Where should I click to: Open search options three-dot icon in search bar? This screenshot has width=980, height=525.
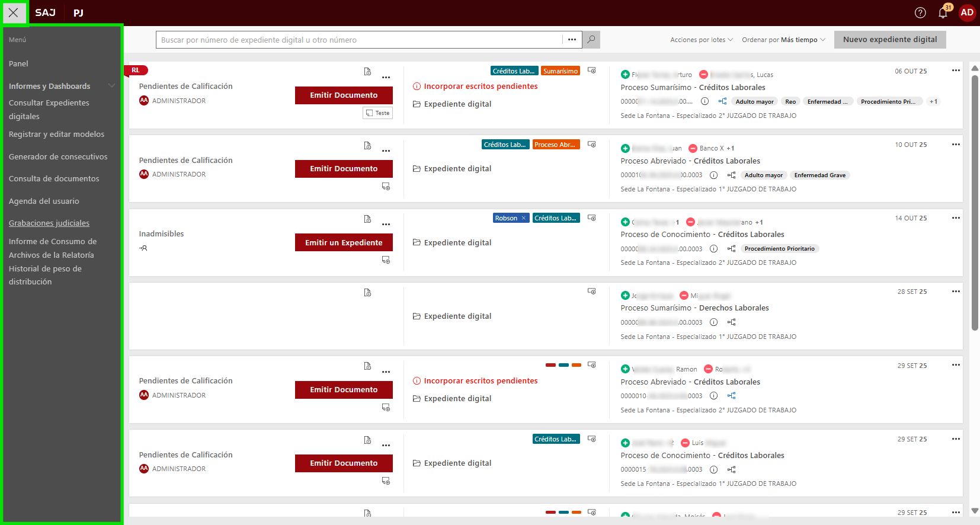572,40
